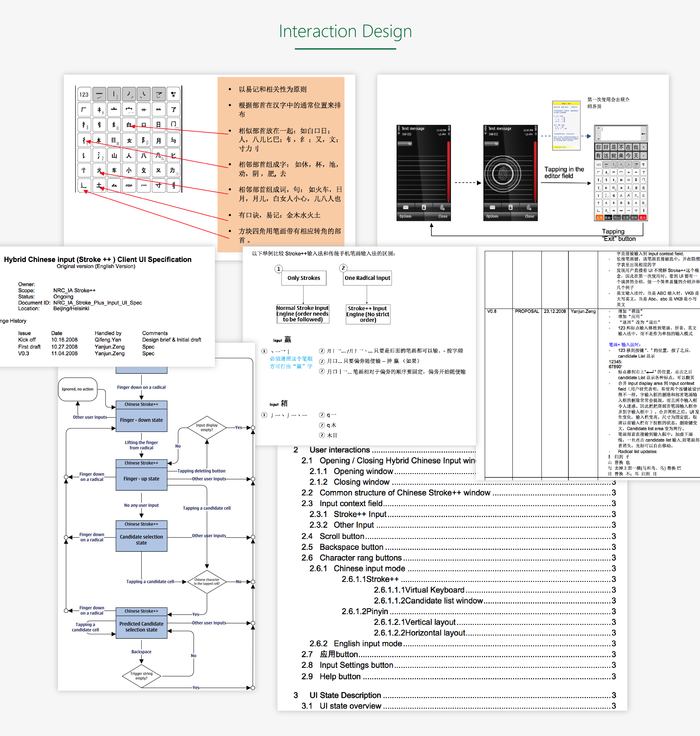The image size is (700, 736).
Task: Select candidate character 天
Action: click(636, 156)
